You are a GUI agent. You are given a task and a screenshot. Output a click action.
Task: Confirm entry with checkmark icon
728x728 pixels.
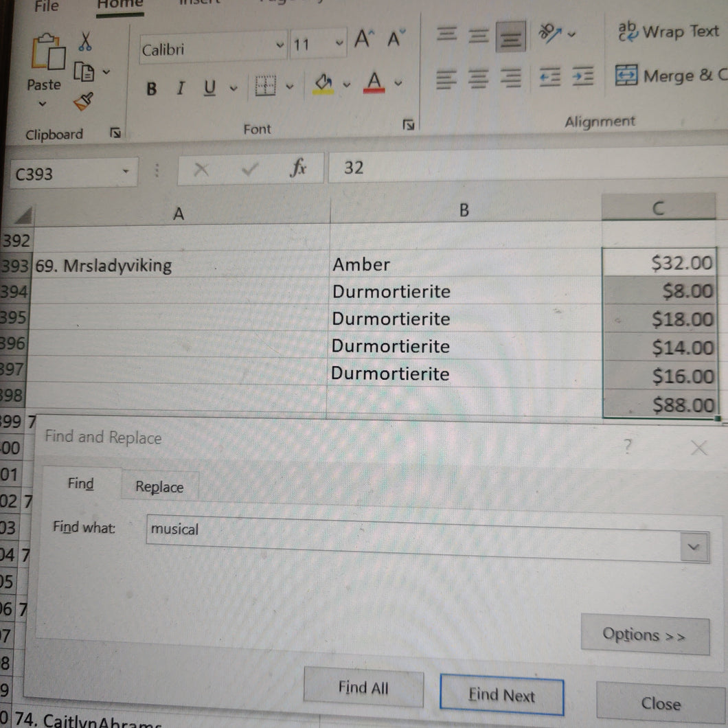click(250, 168)
